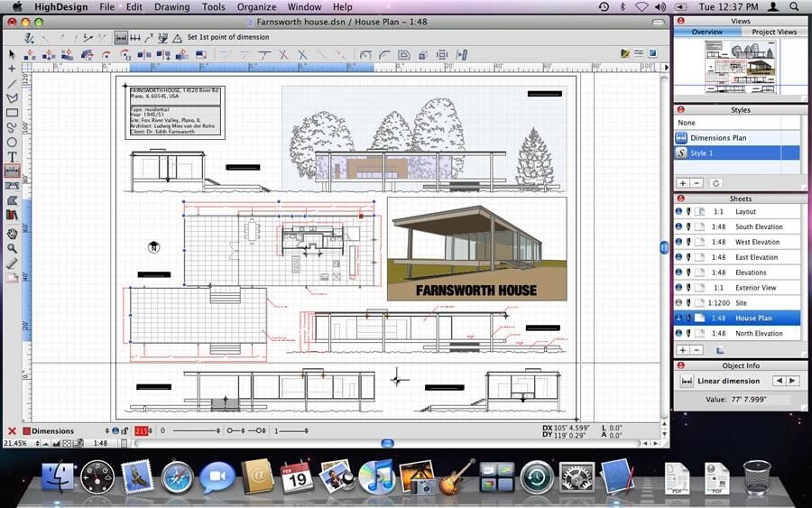The height and width of the screenshot is (508, 812).
Task: Open Time Machine menu bar icon
Action: tap(604, 6)
